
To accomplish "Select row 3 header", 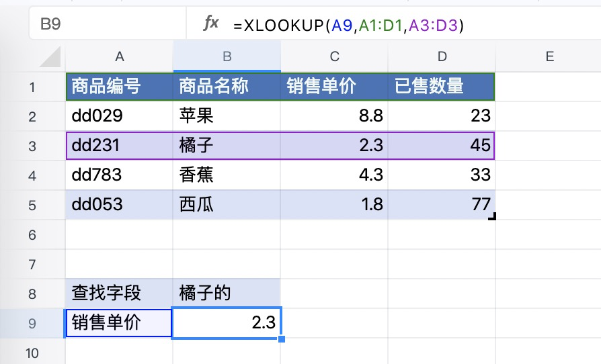I will click(32, 146).
